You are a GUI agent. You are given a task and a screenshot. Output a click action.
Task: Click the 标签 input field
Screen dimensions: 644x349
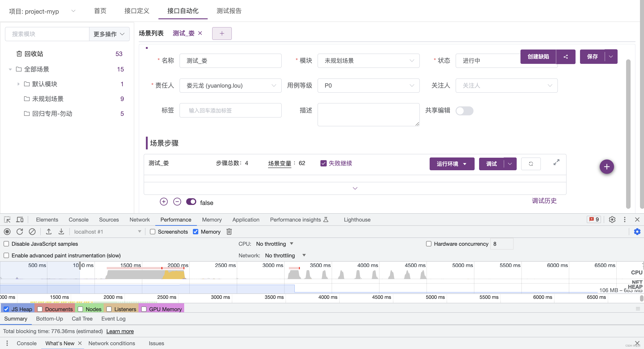(x=230, y=111)
